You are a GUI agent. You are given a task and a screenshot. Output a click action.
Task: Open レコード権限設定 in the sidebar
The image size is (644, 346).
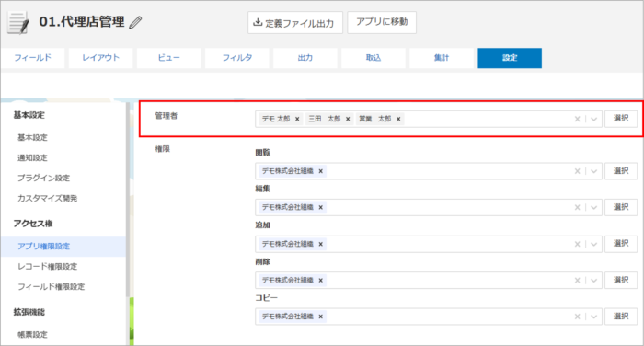pyautogui.click(x=47, y=266)
